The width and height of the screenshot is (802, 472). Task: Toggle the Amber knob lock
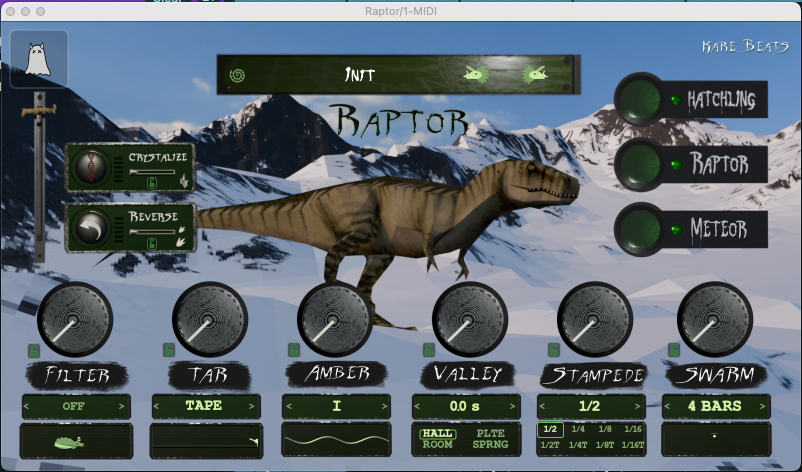294,350
